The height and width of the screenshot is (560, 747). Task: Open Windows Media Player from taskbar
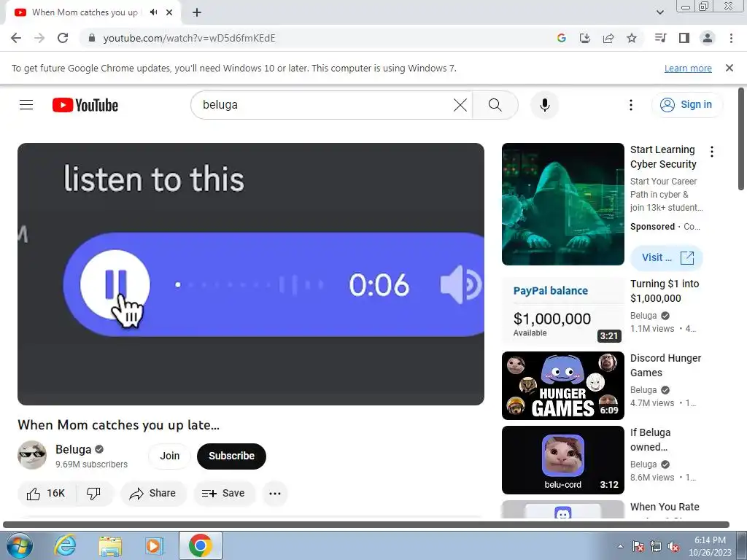click(x=155, y=545)
